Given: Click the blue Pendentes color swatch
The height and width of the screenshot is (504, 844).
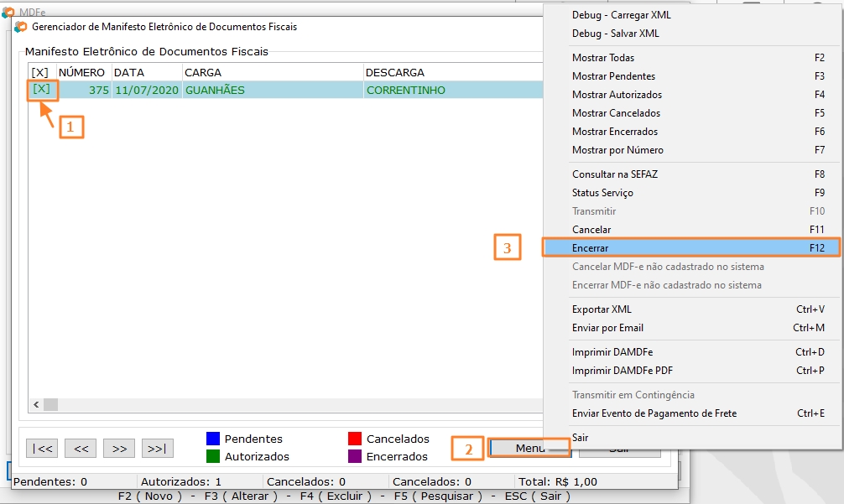Looking at the screenshot, I should [x=213, y=439].
